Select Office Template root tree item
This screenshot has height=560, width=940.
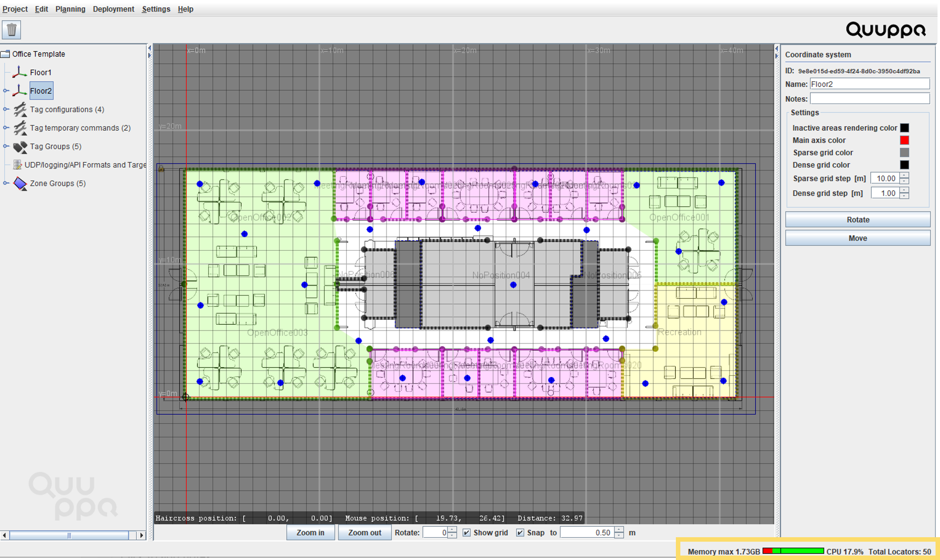click(x=39, y=54)
